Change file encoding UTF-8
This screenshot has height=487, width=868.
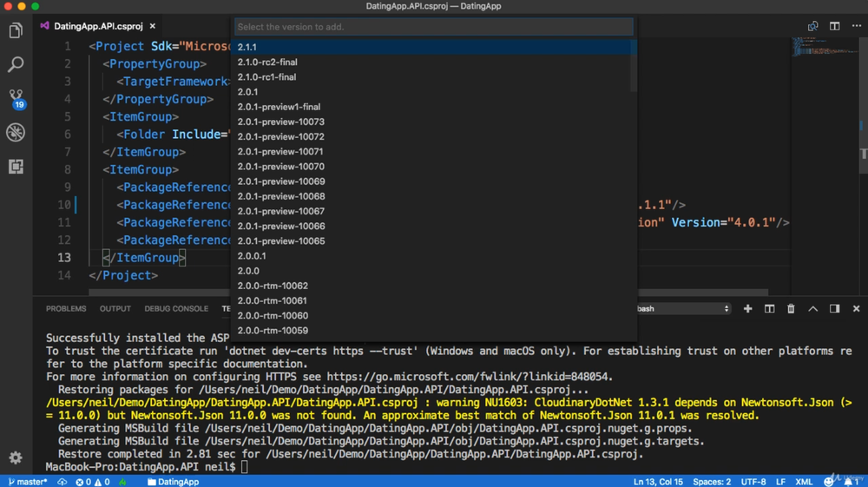[753, 482]
